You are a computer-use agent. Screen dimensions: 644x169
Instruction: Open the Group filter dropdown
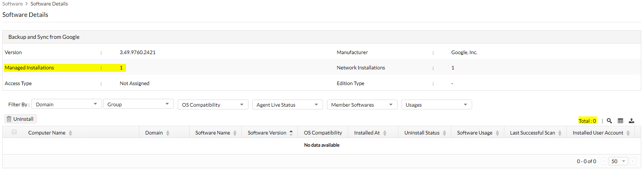(138, 104)
